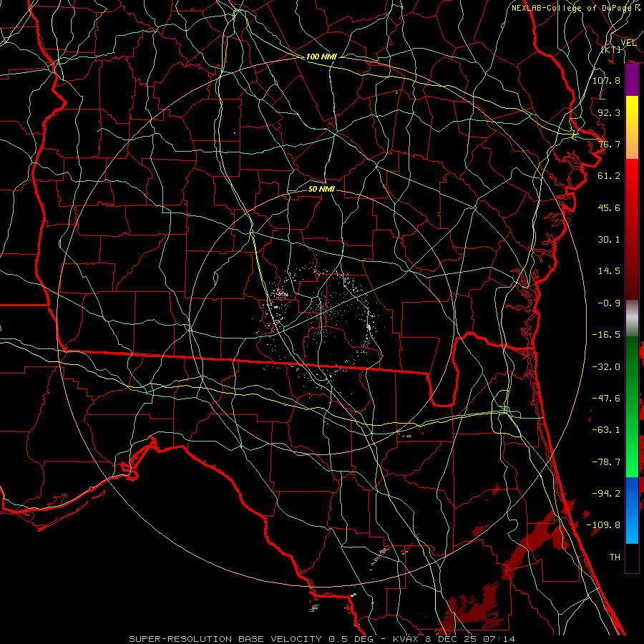Select the -109.8 scale value
This screenshot has width=644, height=644.
603,525
